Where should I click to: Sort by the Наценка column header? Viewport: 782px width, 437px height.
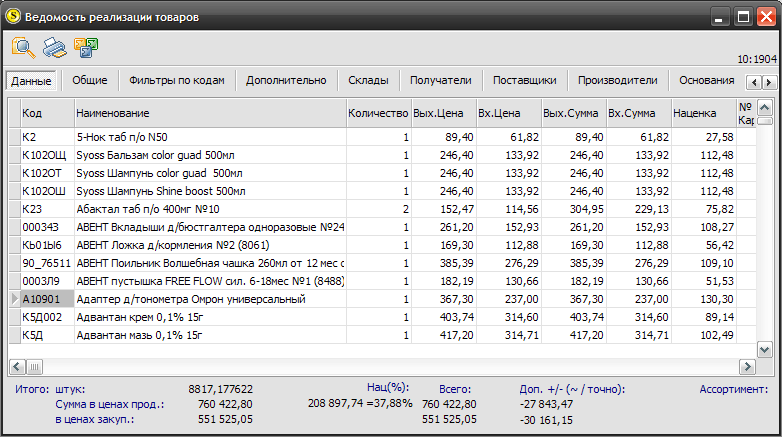click(x=704, y=113)
